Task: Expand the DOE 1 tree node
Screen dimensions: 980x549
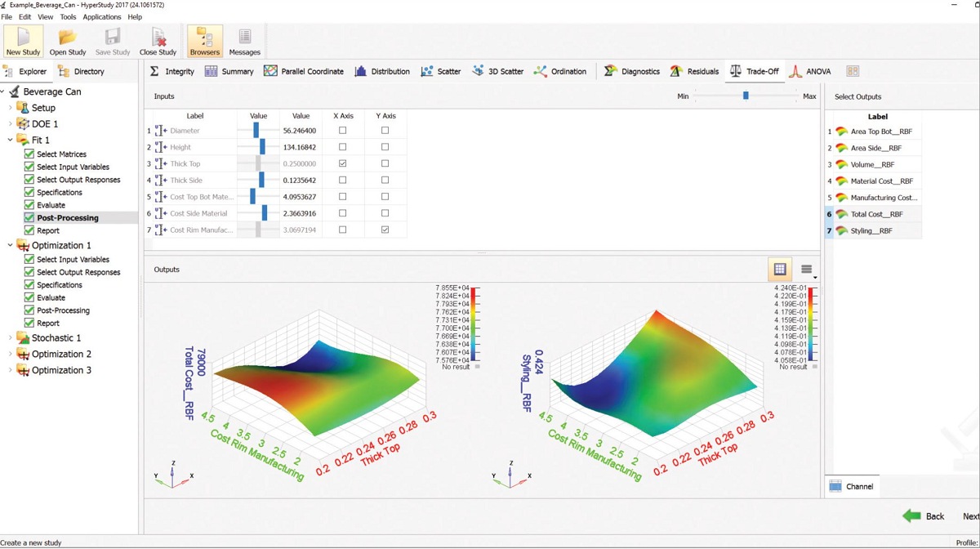Action: tap(11, 124)
